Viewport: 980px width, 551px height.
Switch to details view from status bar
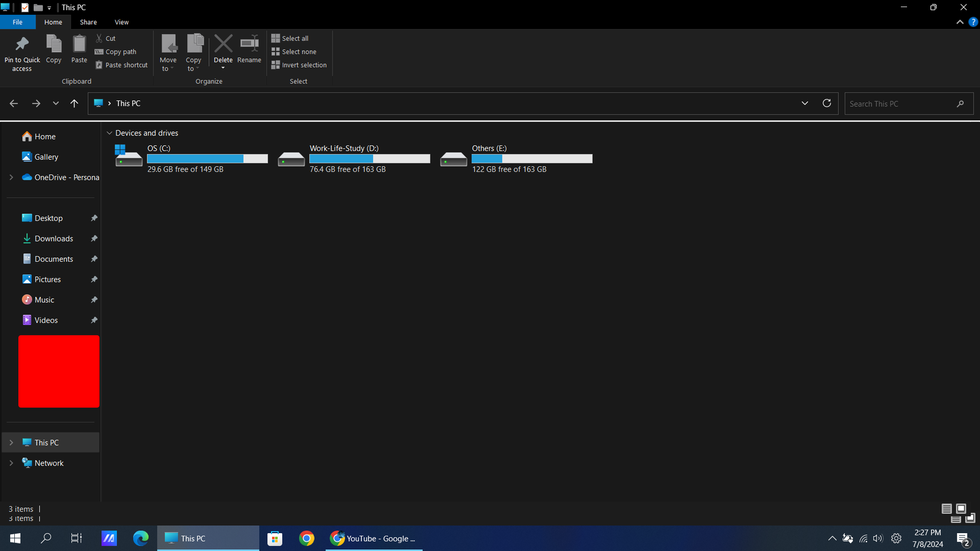click(x=947, y=509)
